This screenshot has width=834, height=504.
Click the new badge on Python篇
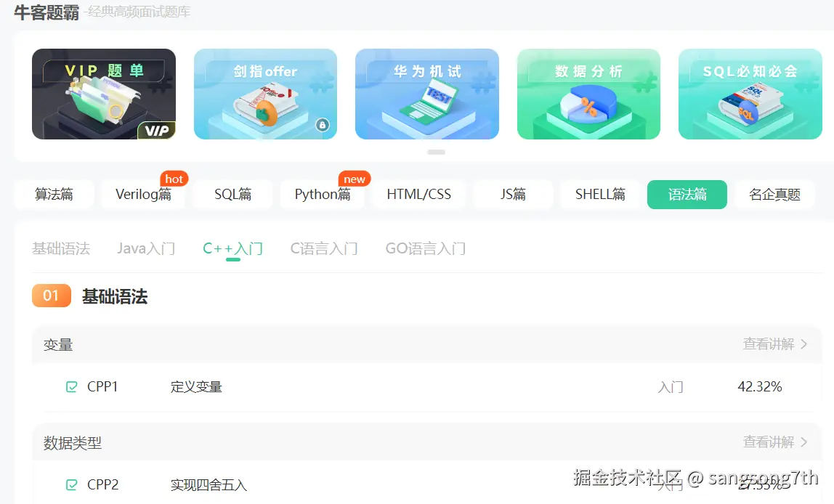coord(355,179)
